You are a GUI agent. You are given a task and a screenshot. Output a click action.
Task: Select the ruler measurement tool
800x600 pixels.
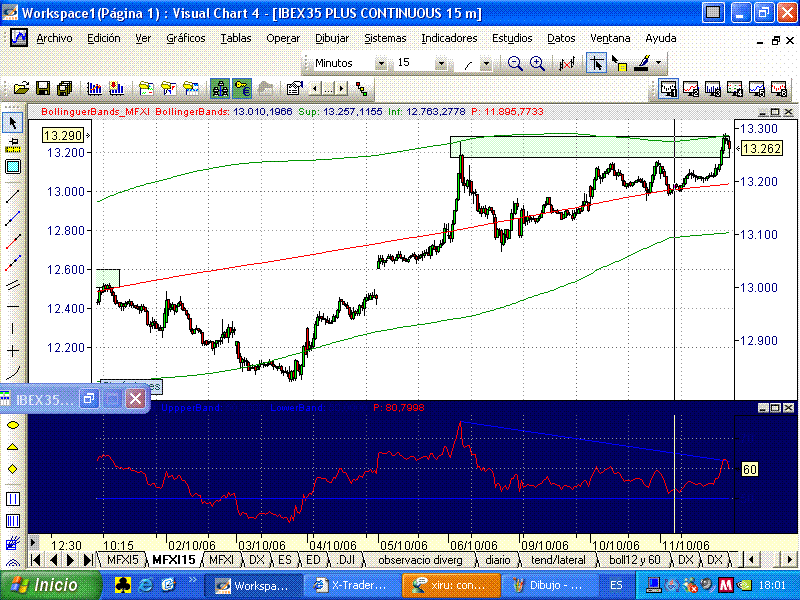point(13,145)
